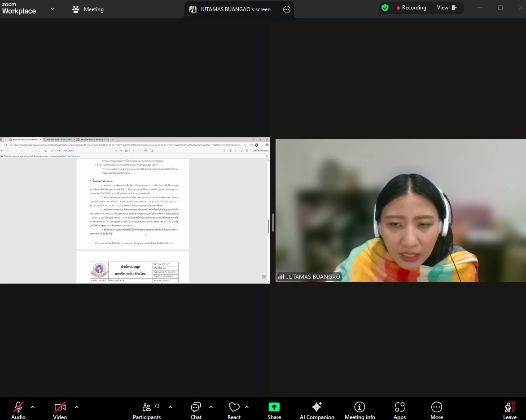
Task: Click the green encryption shield icon
Action: [385, 8]
